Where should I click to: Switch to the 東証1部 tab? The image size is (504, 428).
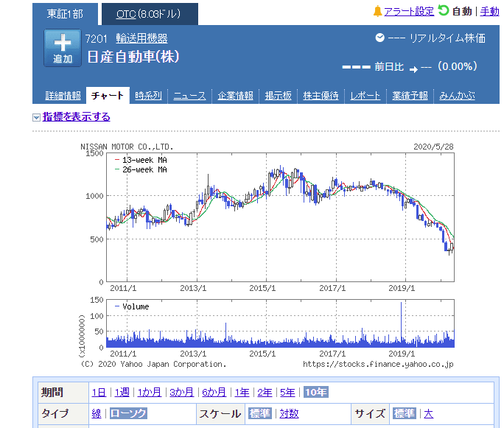click(x=65, y=14)
